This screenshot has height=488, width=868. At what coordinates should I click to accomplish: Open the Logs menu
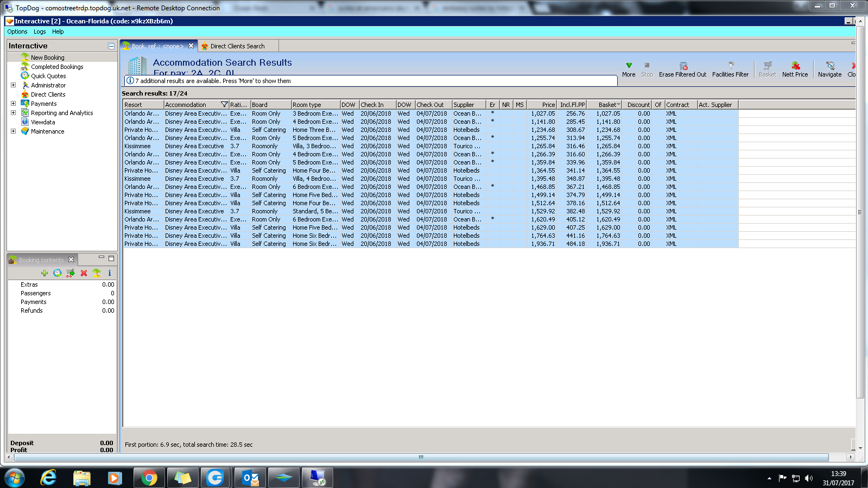coord(40,31)
